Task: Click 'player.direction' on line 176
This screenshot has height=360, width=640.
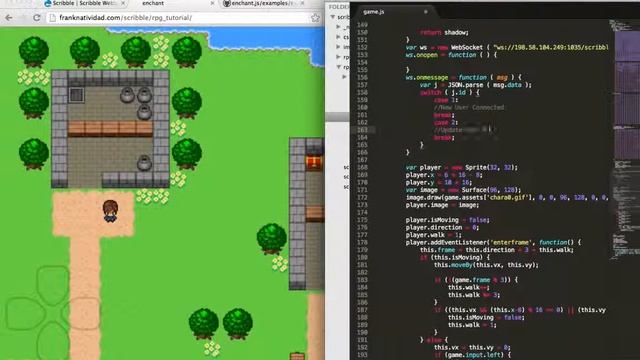Action: point(434,227)
